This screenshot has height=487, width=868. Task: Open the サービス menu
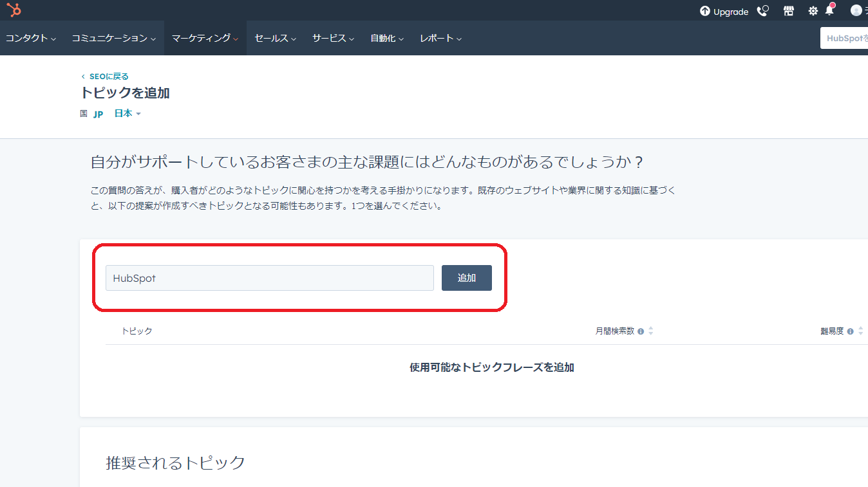[x=334, y=38]
